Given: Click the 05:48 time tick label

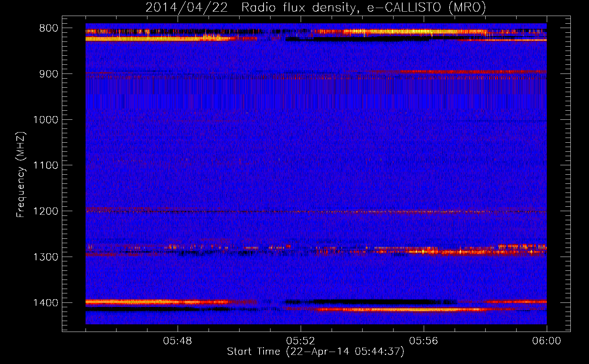Looking at the screenshot, I should click(x=178, y=341).
